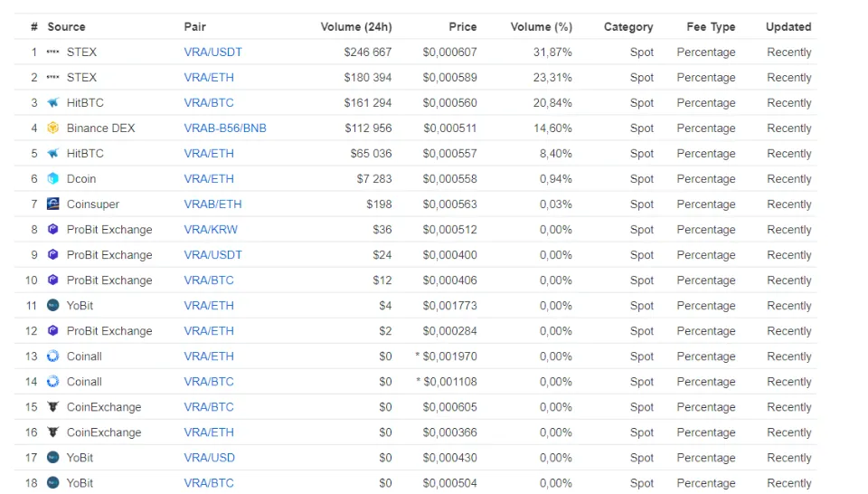Image resolution: width=868 pixels, height=494 pixels.
Task: Click the ProBit Exchange logo in row 8
Action: point(52,229)
